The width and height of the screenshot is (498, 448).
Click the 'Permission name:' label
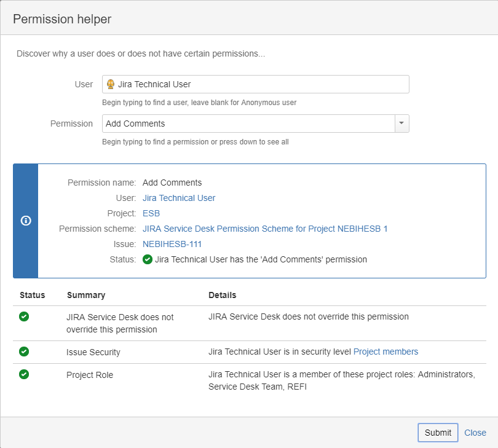[x=101, y=183]
